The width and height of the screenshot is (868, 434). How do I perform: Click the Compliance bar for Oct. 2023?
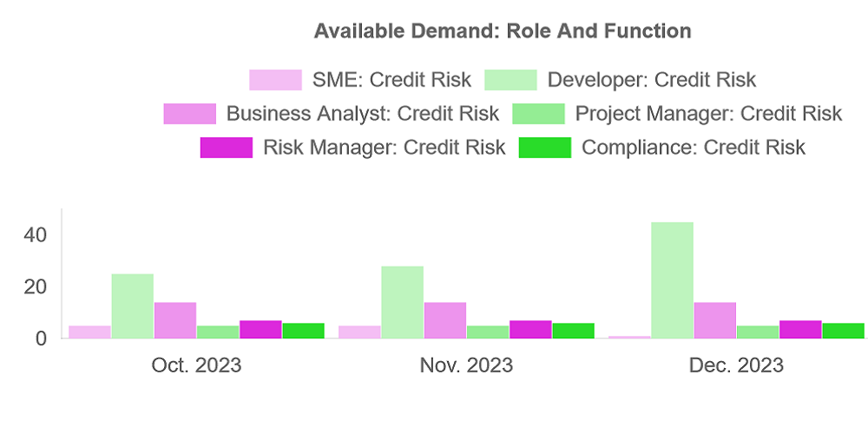[x=303, y=330]
